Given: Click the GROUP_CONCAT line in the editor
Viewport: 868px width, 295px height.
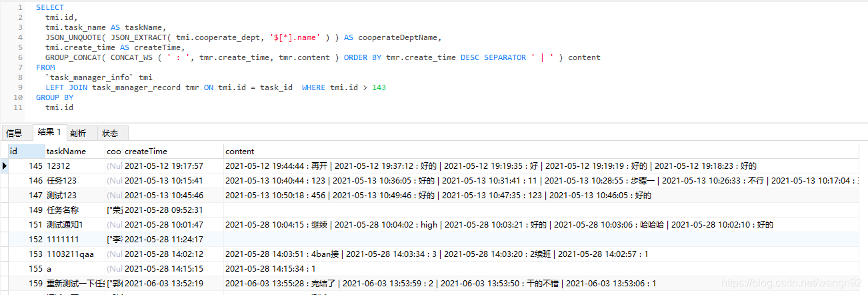Looking at the screenshot, I should tap(323, 57).
